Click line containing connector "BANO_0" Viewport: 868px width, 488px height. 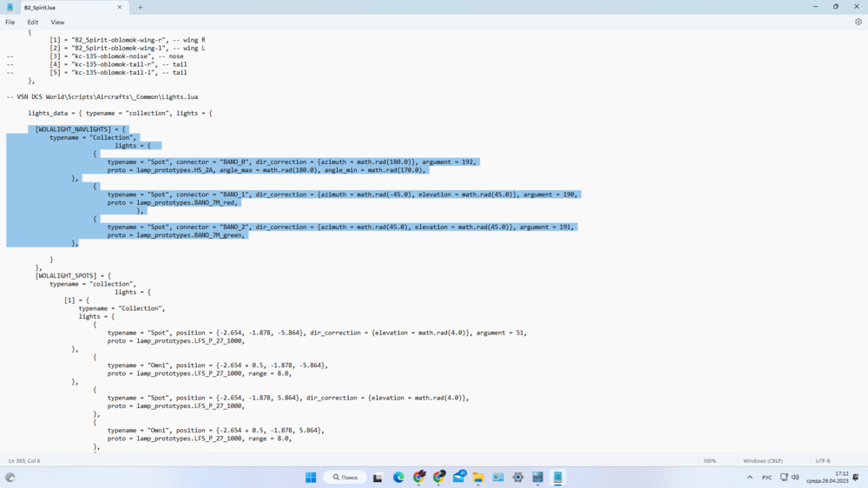[291, 162]
